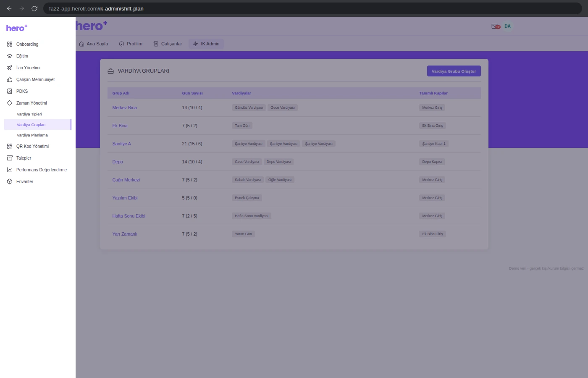588x378 pixels.
Task: Open the Yarı Zamanlı group link
Action: (x=125, y=234)
